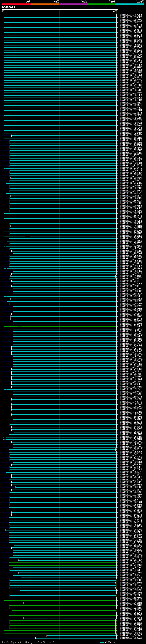Select hit UniRef100_C4LUW3
Image resolution: width=146 pixels, height=644 pixels.
coord(131,620)
